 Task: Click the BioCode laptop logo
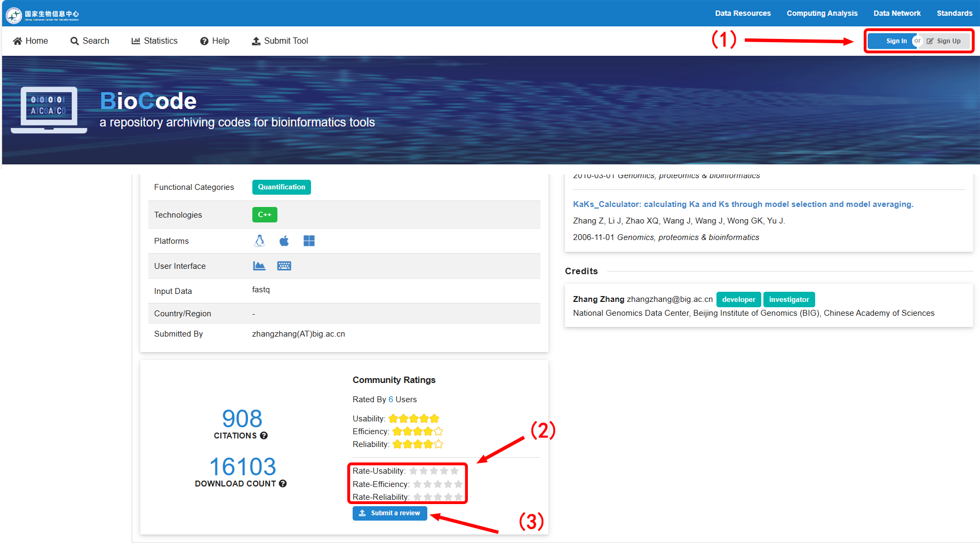click(x=49, y=110)
